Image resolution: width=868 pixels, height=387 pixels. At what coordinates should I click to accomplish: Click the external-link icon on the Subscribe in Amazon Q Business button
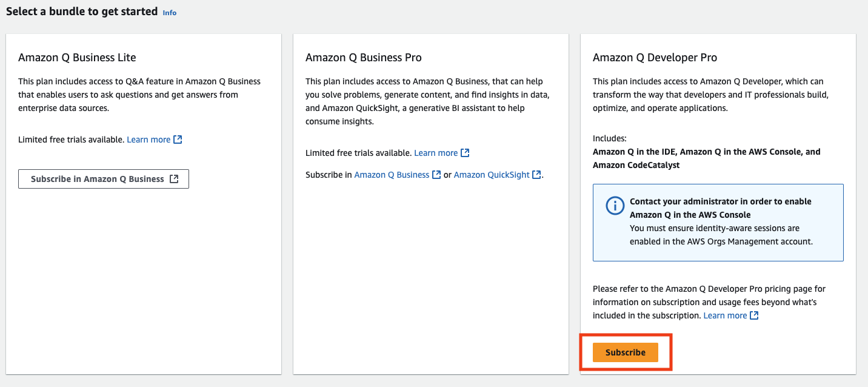176,178
